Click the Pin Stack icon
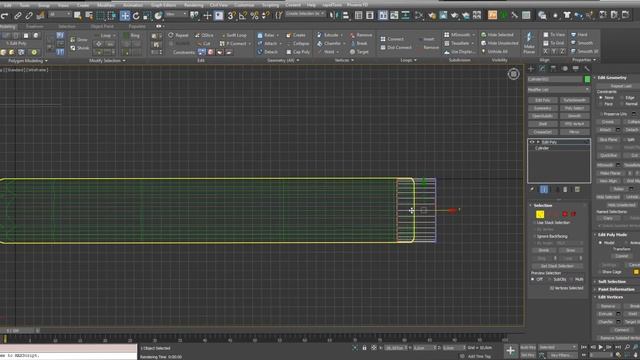 point(532,189)
